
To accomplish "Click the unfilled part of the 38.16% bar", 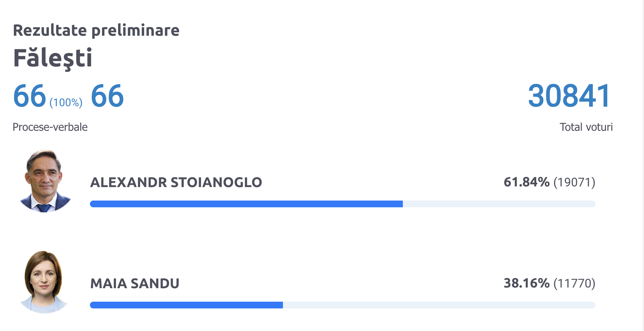I will tap(439, 305).
